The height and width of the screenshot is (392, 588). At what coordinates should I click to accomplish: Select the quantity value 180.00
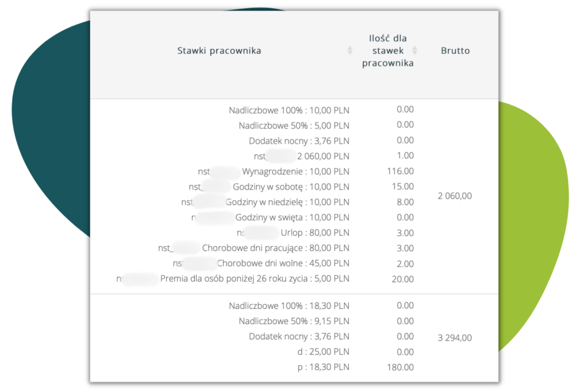(x=401, y=368)
